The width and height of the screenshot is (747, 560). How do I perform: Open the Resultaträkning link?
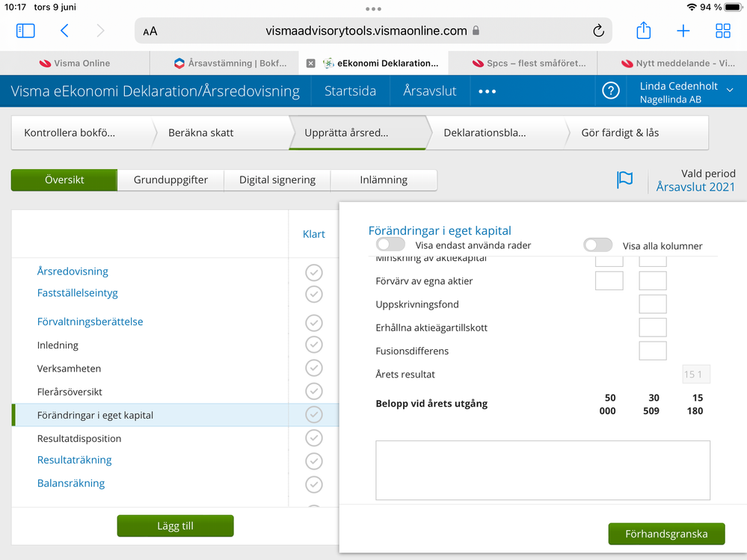(74, 460)
